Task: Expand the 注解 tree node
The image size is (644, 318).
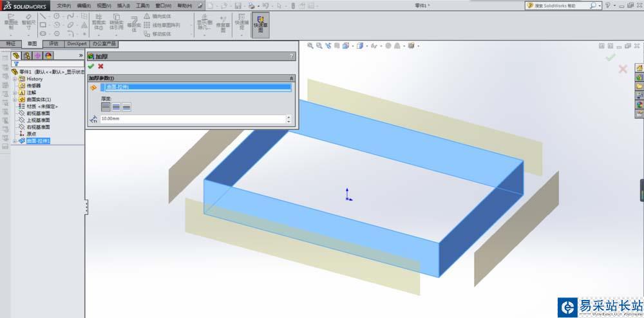Action: [x=15, y=93]
